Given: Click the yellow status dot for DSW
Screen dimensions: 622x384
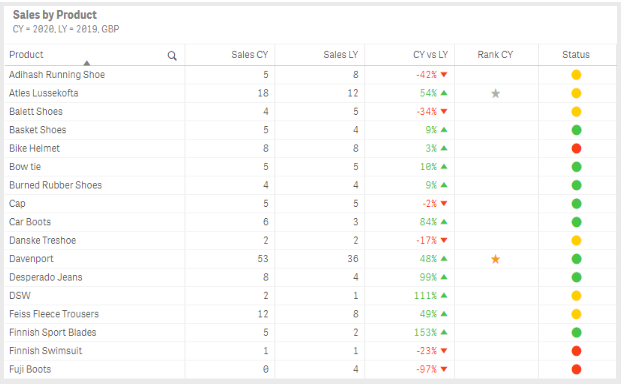Looking at the screenshot, I should pyautogui.click(x=576, y=296).
